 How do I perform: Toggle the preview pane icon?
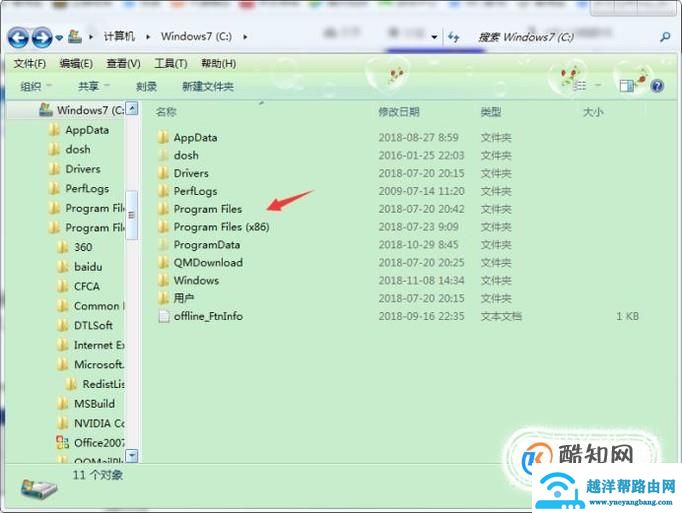coord(627,86)
